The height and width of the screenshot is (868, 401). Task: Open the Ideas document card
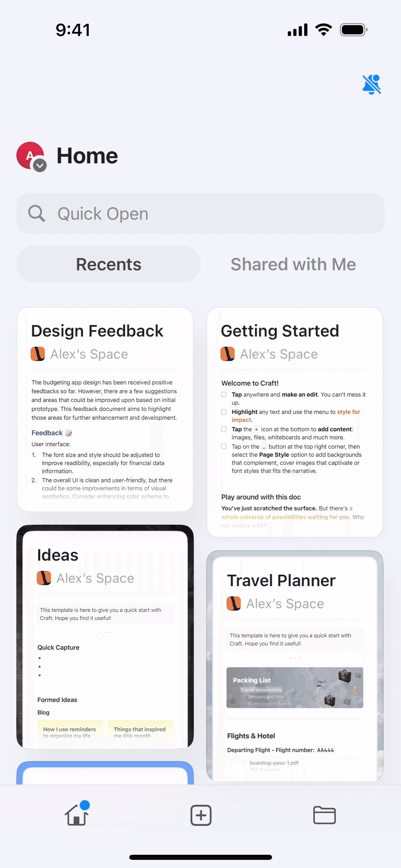tap(105, 636)
